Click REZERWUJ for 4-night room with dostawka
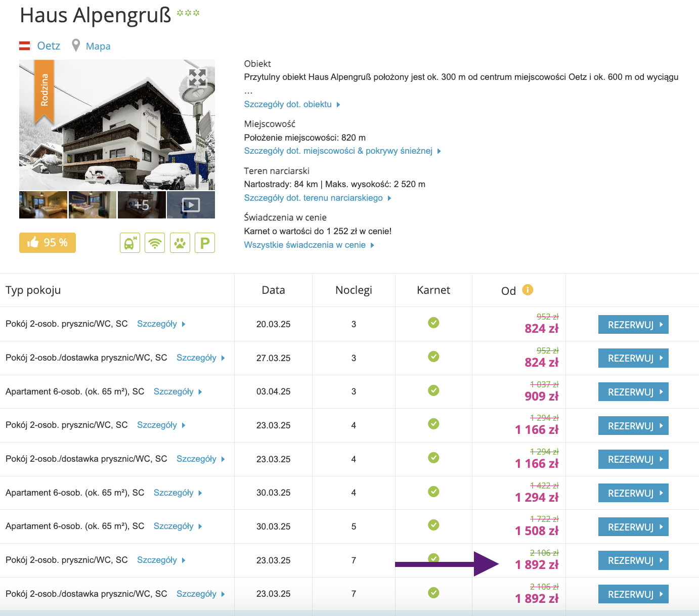Screen dimensions: 699x616 pos(633,459)
